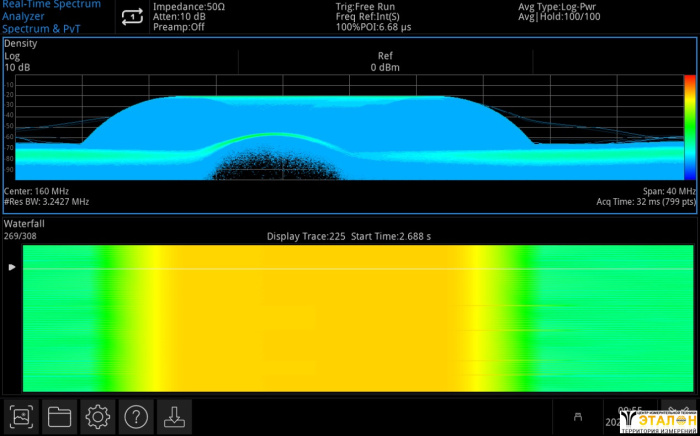Click the Res BW 3.2427 MHz readout
The width and height of the screenshot is (700, 436).
click(x=47, y=201)
